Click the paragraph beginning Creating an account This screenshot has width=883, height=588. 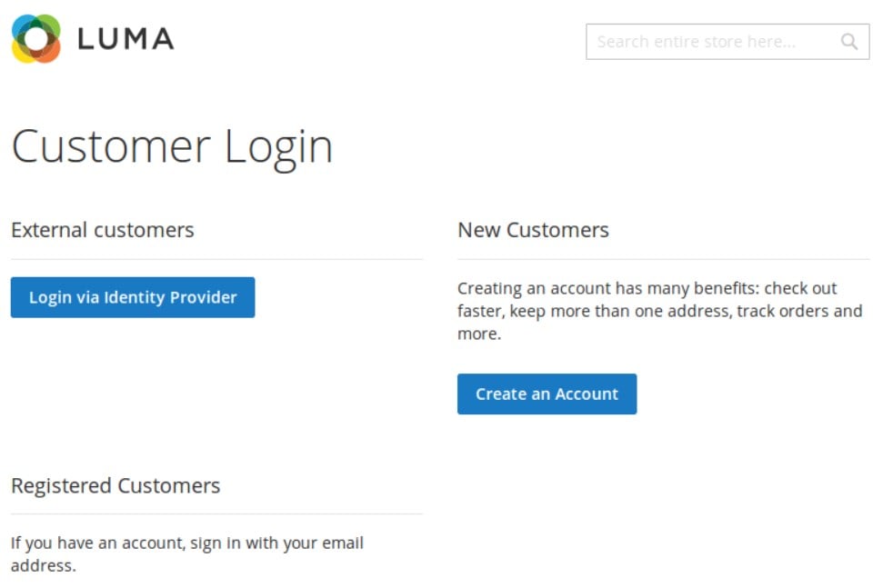pos(660,311)
